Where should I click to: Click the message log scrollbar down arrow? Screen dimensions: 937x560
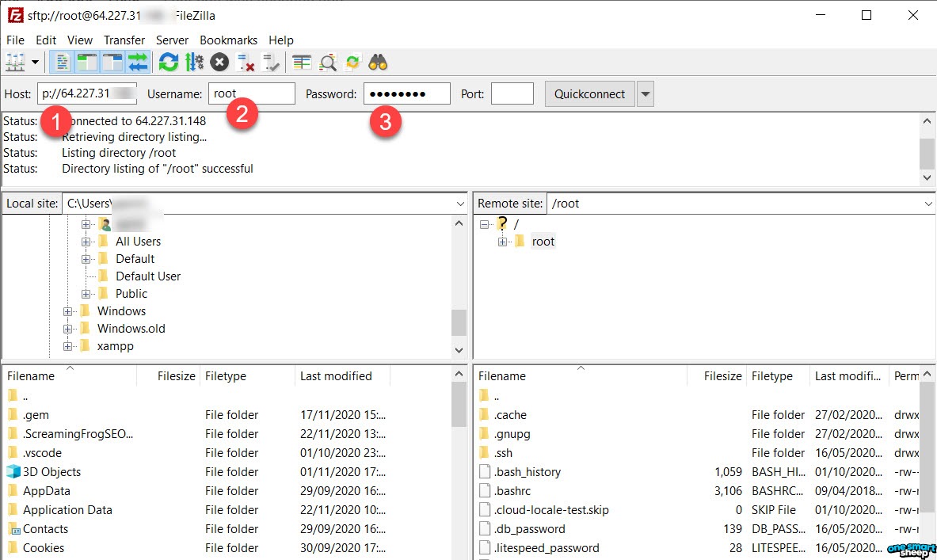pos(927,177)
